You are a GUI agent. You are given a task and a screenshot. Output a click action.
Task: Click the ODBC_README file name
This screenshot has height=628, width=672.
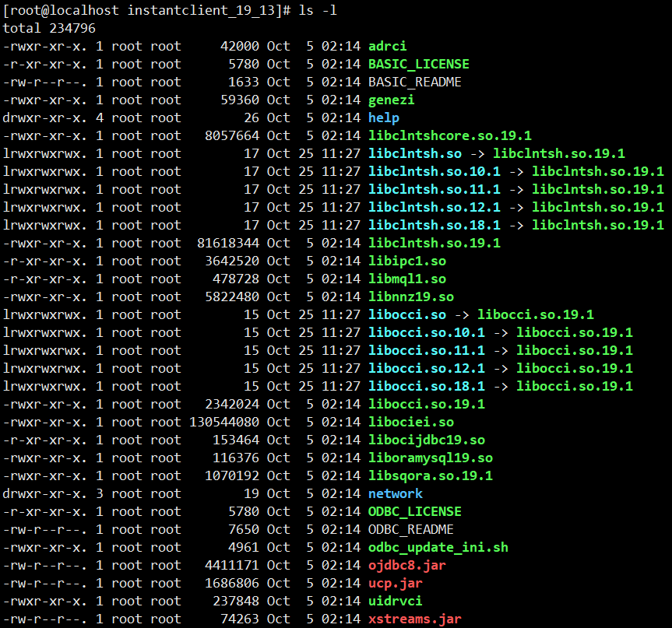click(x=411, y=529)
